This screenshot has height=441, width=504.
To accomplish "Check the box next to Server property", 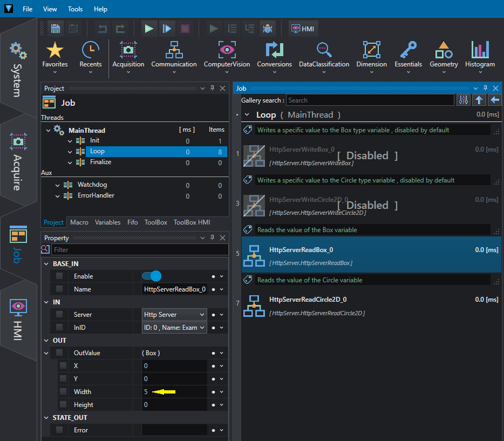I will (59, 314).
